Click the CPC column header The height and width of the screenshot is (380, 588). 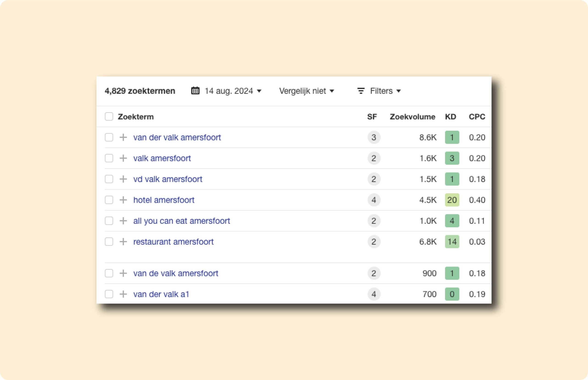[x=477, y=116]
